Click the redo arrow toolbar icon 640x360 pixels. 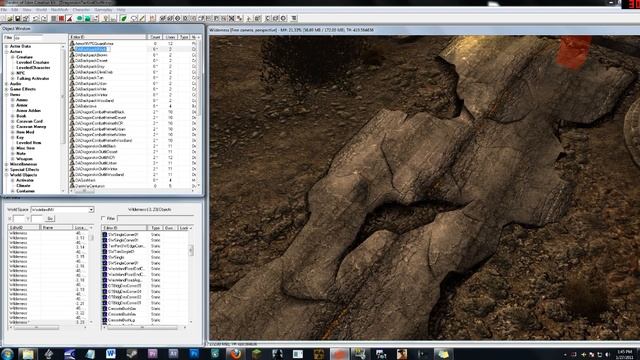click(44, 18)
